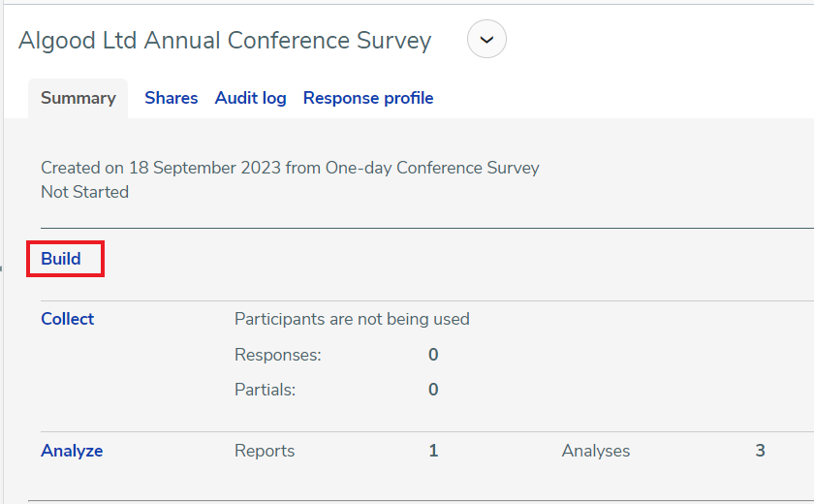This screenshot has width=814, height=504.
Task: Open the Collect section link
Action: coord(68,319)
